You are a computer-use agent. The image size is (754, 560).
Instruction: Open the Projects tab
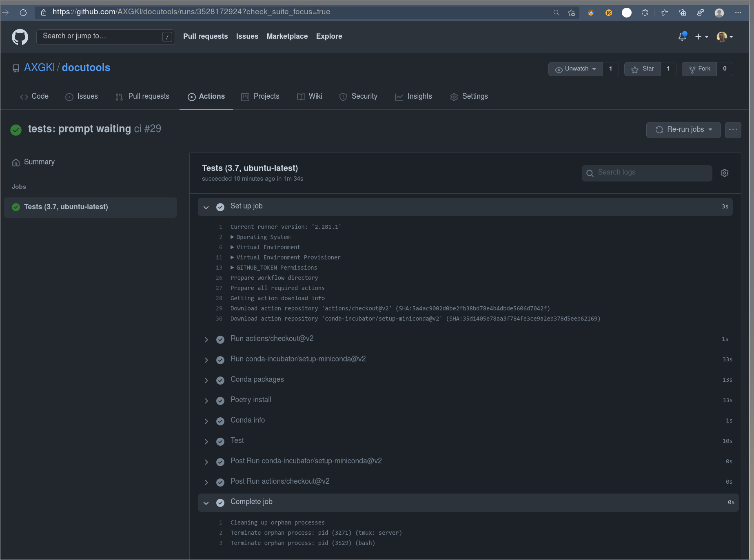[x=260, y=97]
